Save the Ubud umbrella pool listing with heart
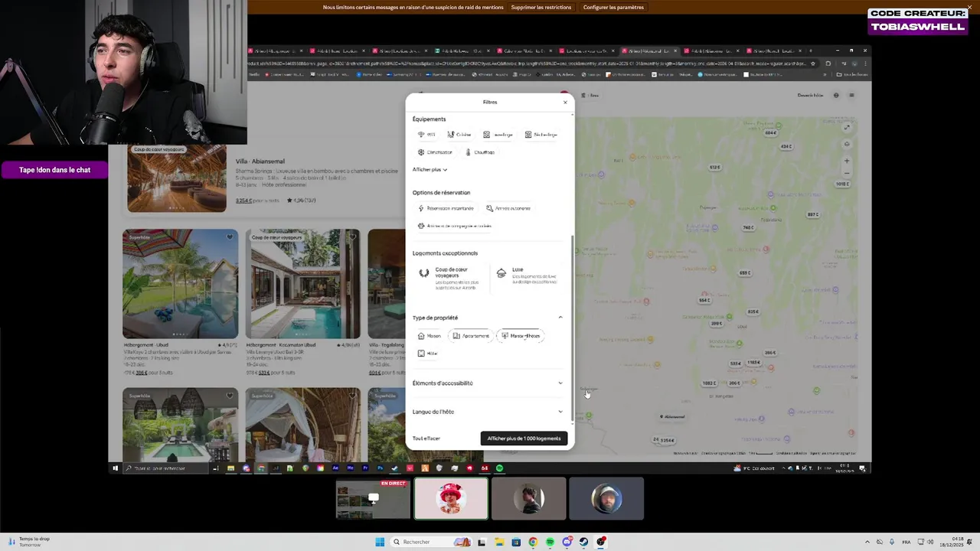 click(x=230, y=237)
